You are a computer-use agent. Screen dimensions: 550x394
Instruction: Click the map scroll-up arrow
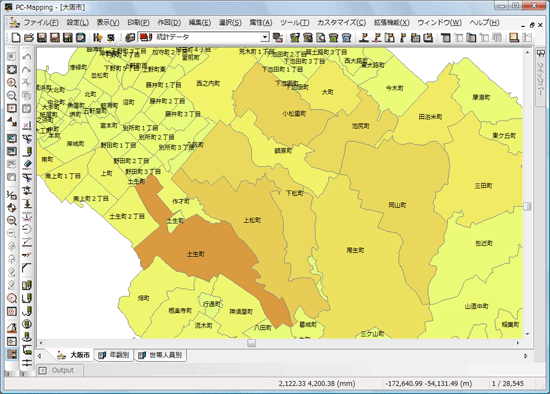[x=527, y=52]
